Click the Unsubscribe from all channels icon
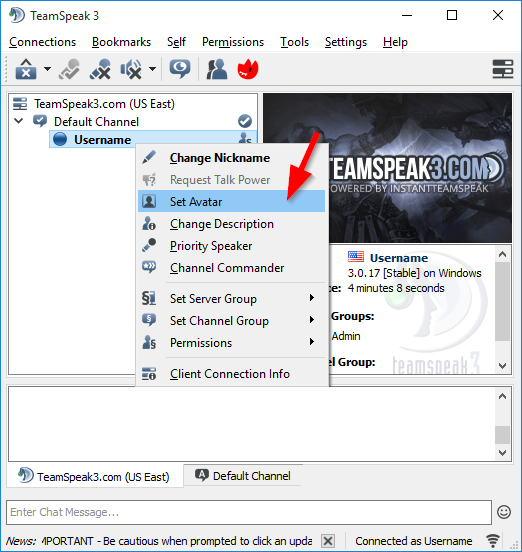522x552 pixels. pos(100,69)
